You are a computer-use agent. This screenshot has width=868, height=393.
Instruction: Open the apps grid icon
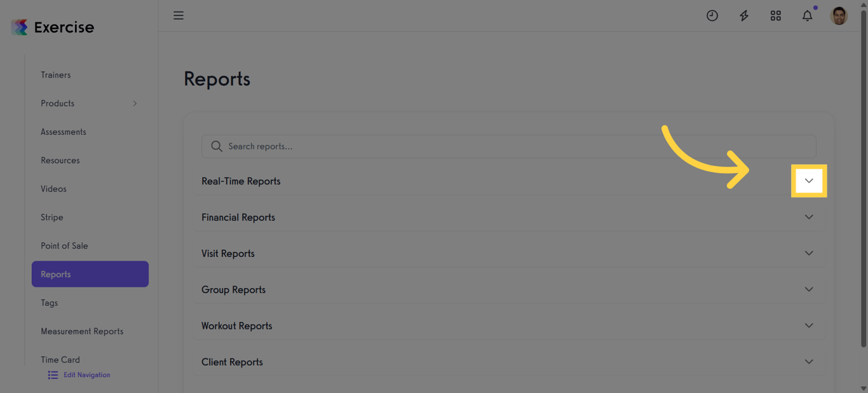tap(776, 16)
